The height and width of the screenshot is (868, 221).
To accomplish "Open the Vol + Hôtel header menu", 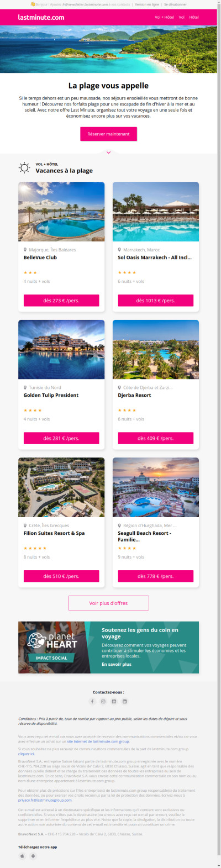I will (164, 17).
